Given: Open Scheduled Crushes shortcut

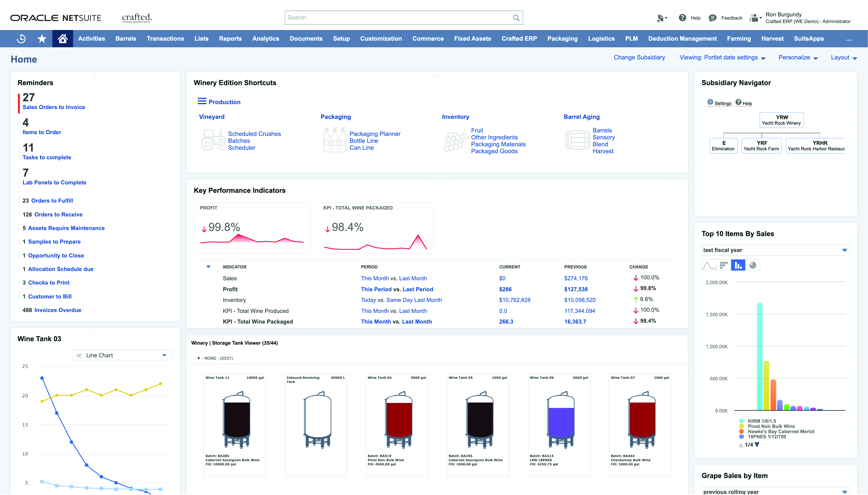Looking at the screenshot, I should point(254,134).
